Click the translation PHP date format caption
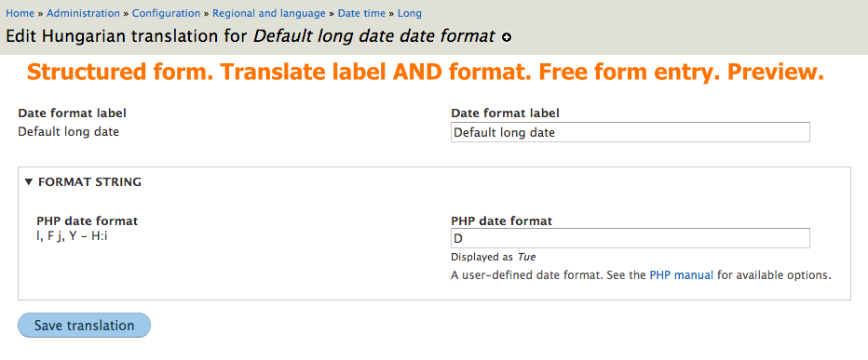Image resolution: width=868 pixels, height=360 pixels. coord(502,221)
